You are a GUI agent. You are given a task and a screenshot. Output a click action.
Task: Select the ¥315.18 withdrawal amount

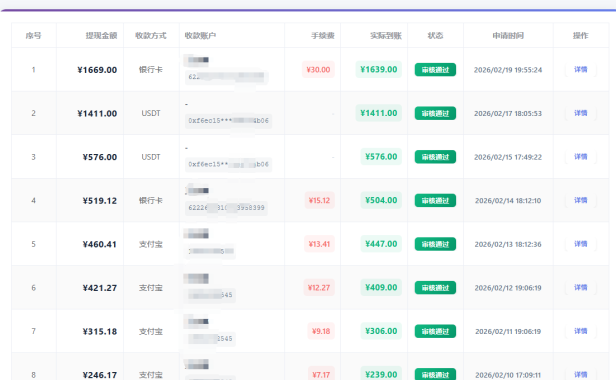pos(100,332)
